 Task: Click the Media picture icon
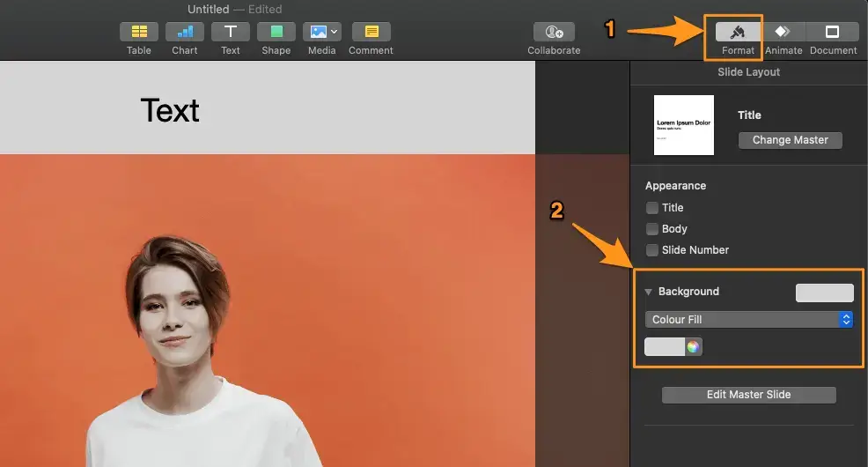coord(317,32)
